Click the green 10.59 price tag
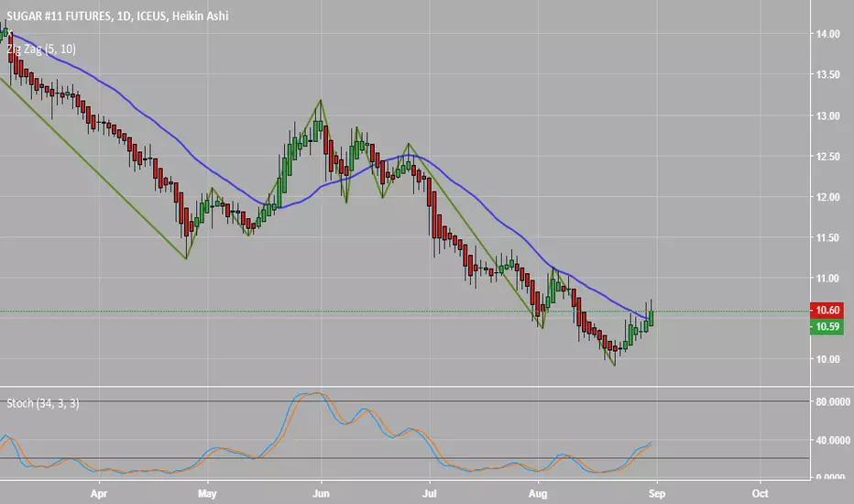 point(827,326)
